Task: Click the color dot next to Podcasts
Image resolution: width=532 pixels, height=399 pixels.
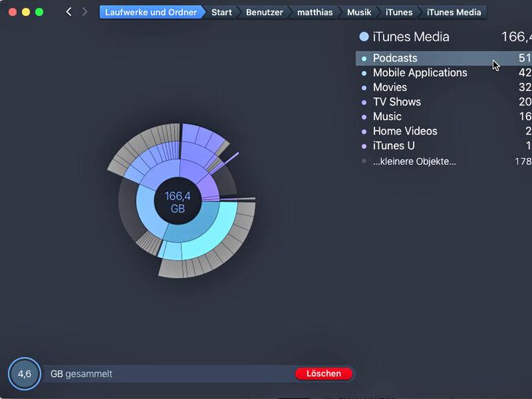Action: click(364, 59)
